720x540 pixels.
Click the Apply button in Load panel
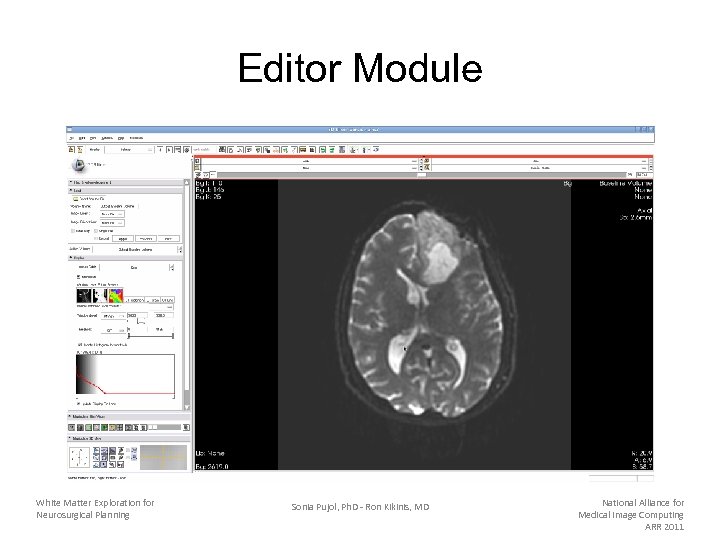(x=123, y=238)
